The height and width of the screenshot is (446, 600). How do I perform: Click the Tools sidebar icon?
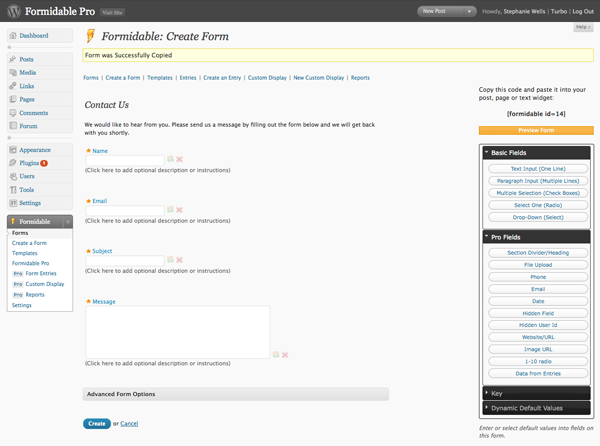(13, 190)
